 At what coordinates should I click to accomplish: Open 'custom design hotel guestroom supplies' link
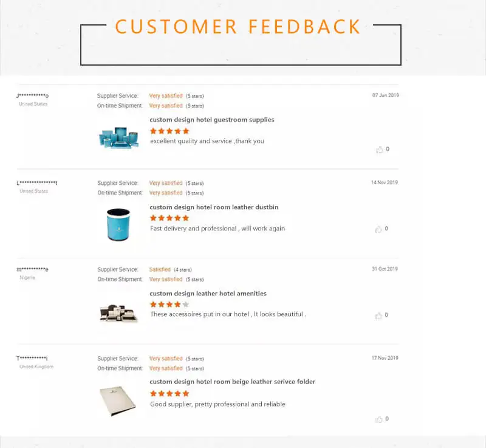212,120
